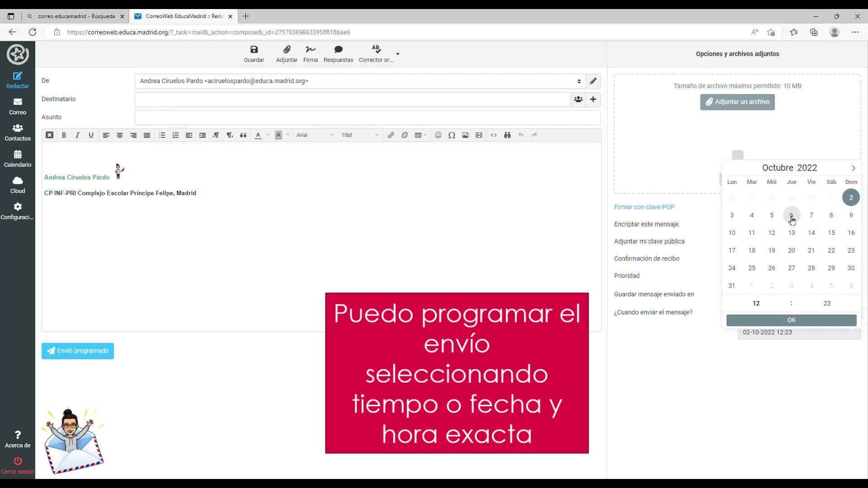The image size is (868, 488).
Task: Click the Guardar save icon
Action: (x=254, y=50)
